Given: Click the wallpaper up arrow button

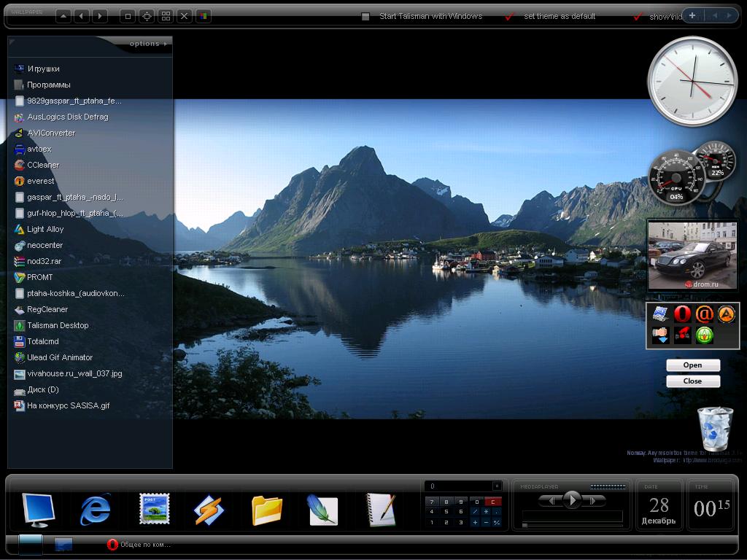Looking at the screenshot, I should [x=63, y=16].
